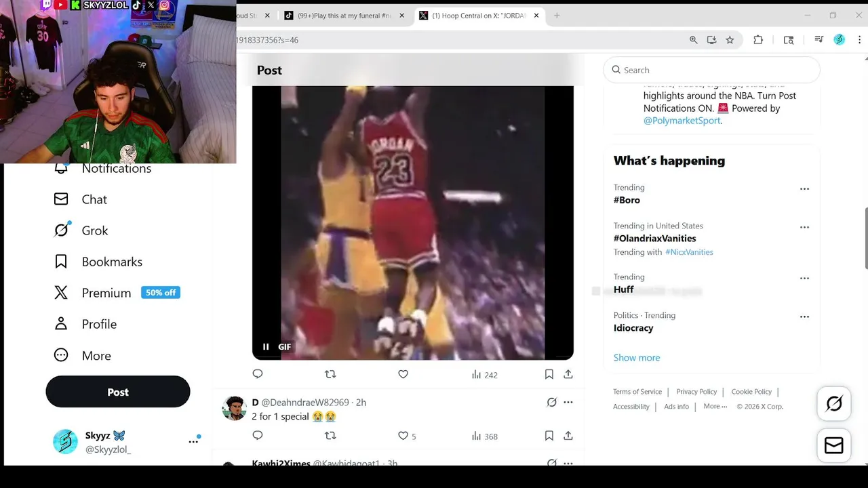
Task: View the 368 views count on reply
Action: coord(484,436)
